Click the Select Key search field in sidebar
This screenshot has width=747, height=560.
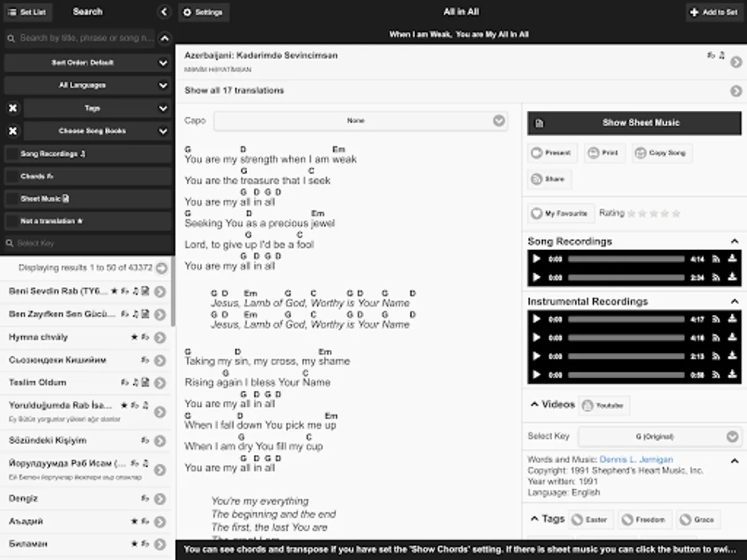(x=87, y=243)
